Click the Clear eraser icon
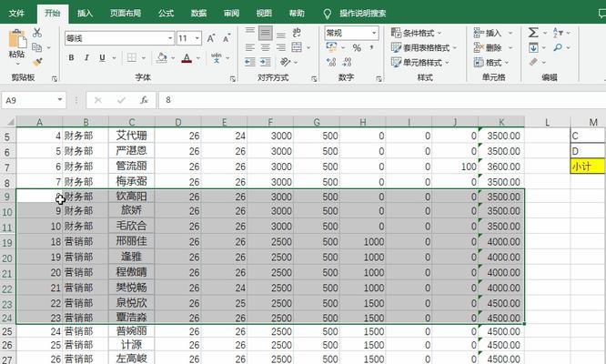 533,62
